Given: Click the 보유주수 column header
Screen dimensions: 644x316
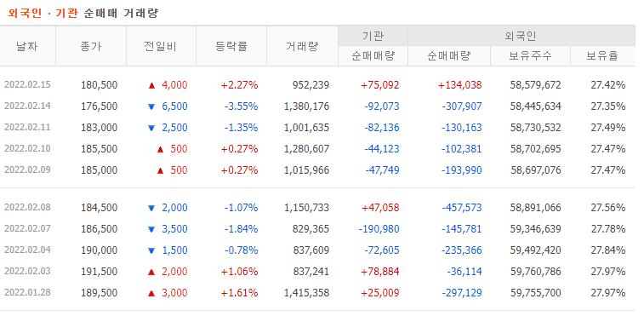Looking at the screenshot, I should [x=530, y=56].
